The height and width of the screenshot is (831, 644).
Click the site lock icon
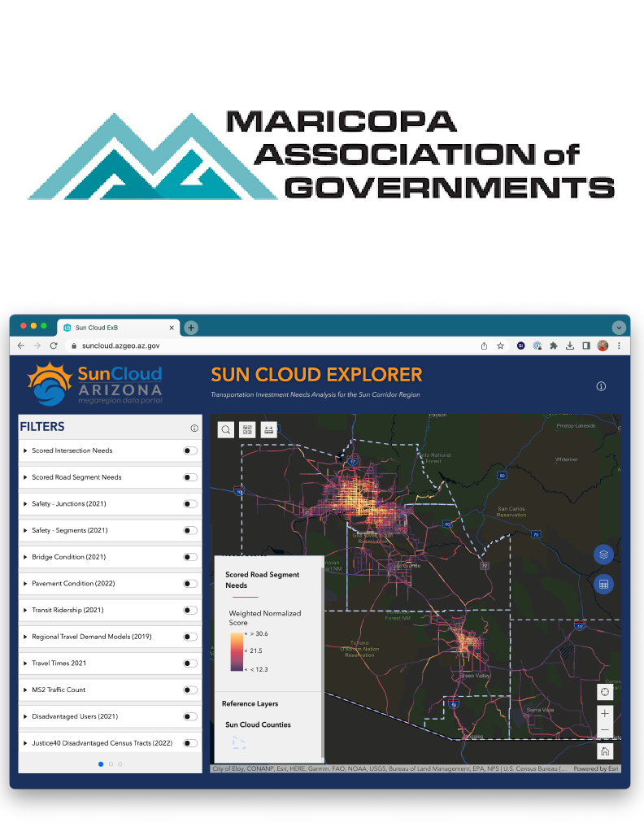point(74,346)
